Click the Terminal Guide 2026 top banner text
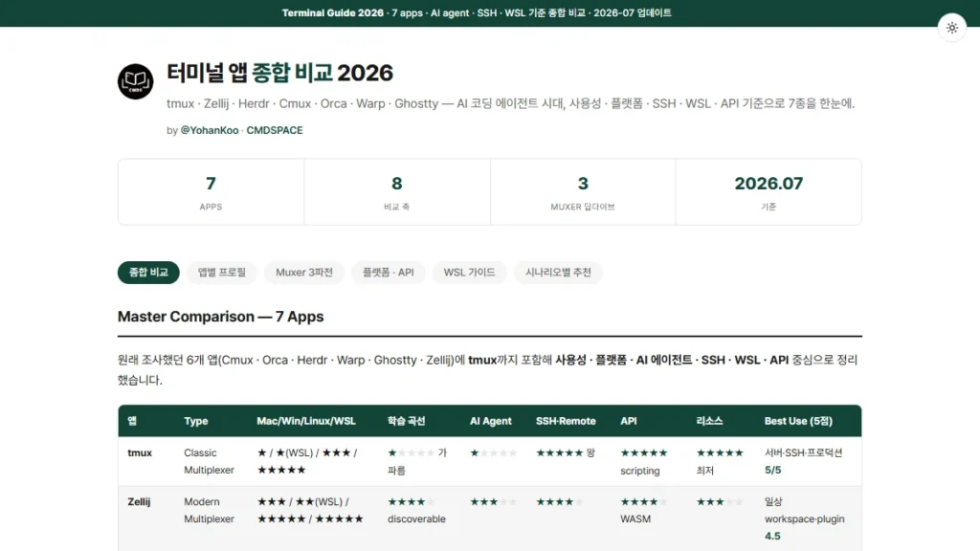Screen dimensions: 980x551 pyautogui.click(x=477, y=13)
